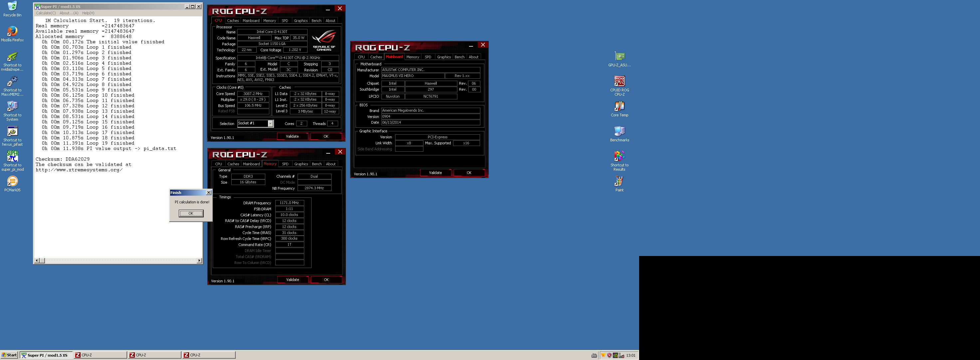Switch to SPD tab in Memory window
980x360 pixels.
[x=285, y=164]
